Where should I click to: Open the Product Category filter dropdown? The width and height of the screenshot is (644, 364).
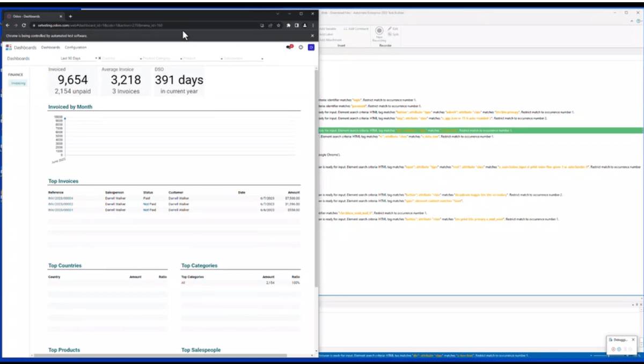click(161, 58)
